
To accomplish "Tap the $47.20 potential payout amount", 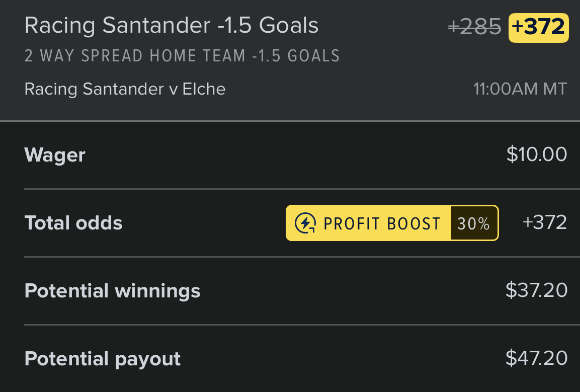I will click(x=536, y=358).
